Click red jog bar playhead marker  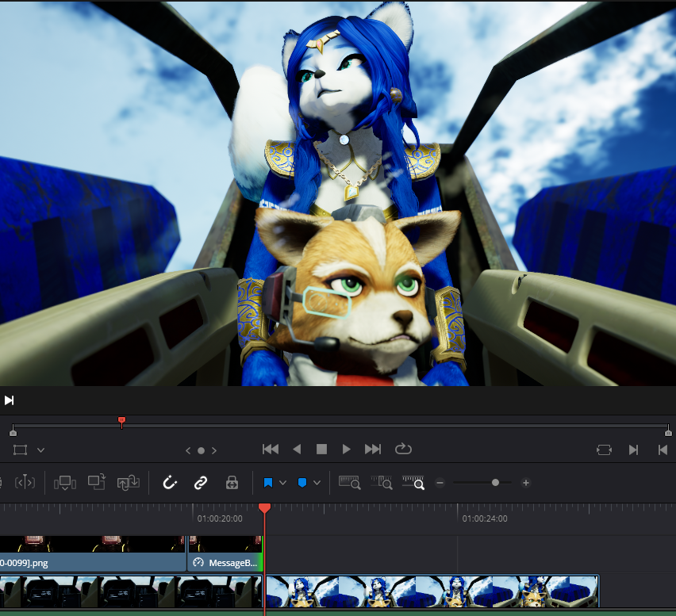coord(121,422)
